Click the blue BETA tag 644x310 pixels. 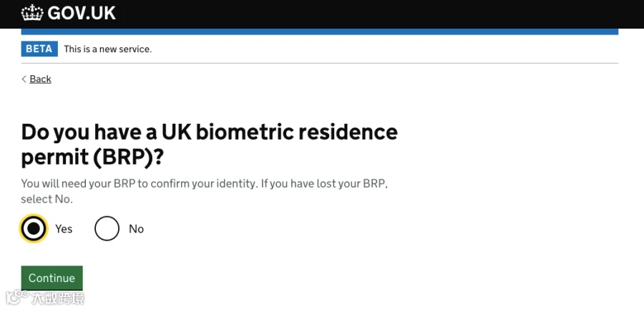point(39,49)
